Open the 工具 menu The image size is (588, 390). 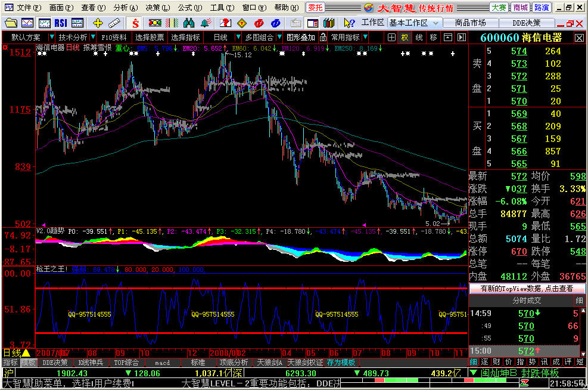[x=222, y=8]
